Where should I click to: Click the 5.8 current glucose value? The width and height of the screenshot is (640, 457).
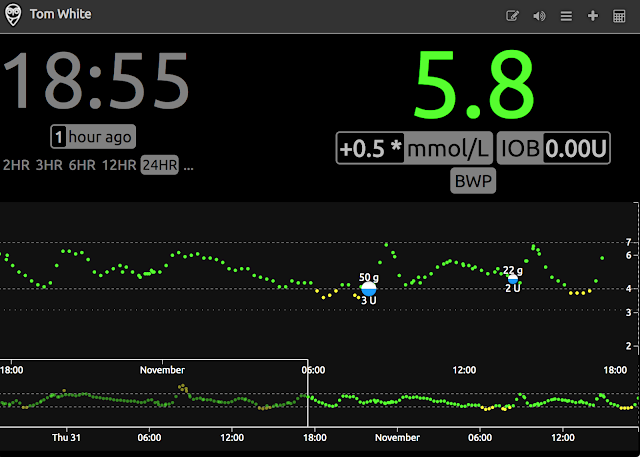coord(474,84)
